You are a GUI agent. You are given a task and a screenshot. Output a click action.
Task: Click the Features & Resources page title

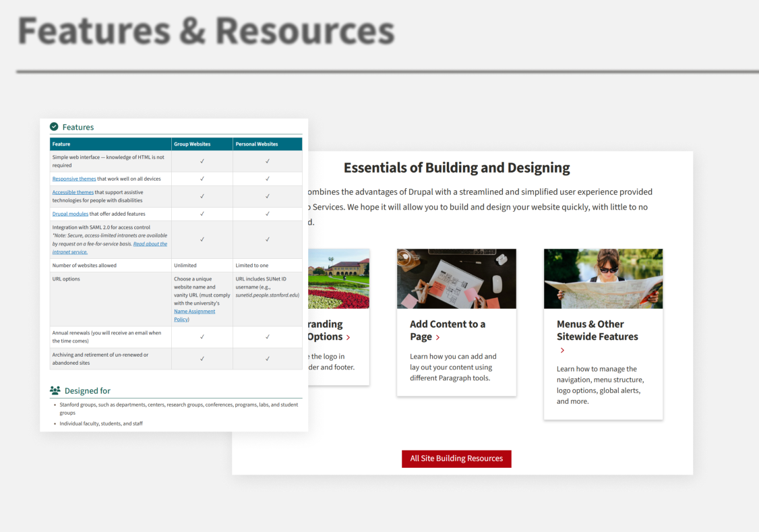(x=206, y=31)
